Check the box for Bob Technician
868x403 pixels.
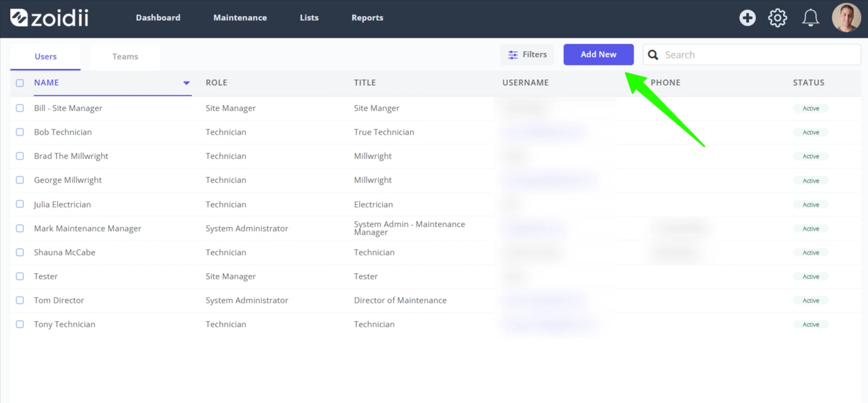pos(20,132)
